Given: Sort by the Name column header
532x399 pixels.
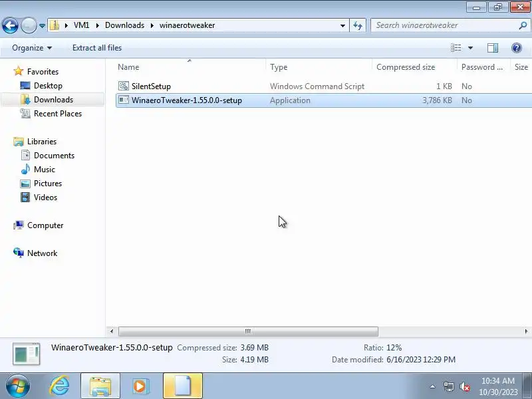Looking at the screenshot, I should [190, 67].
